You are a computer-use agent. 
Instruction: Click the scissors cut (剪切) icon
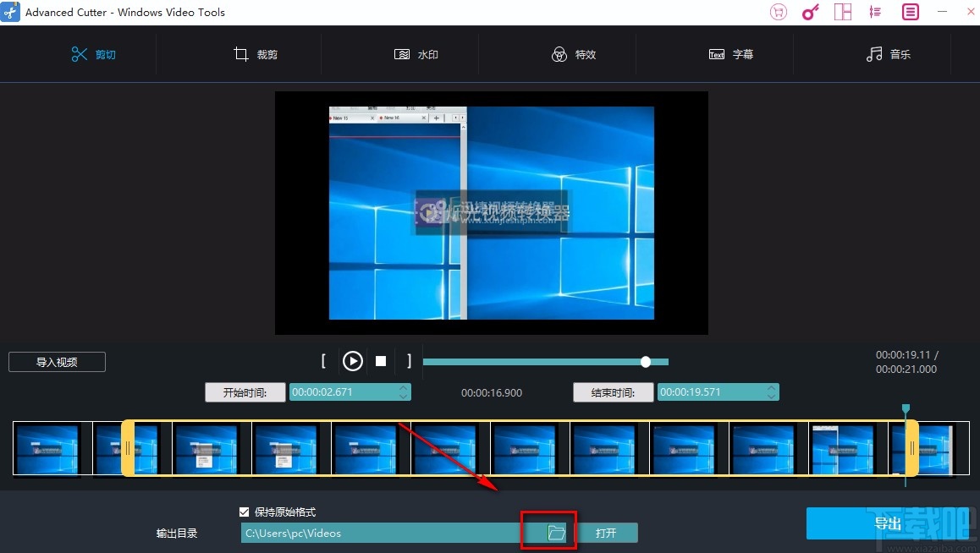coord(80,53)
